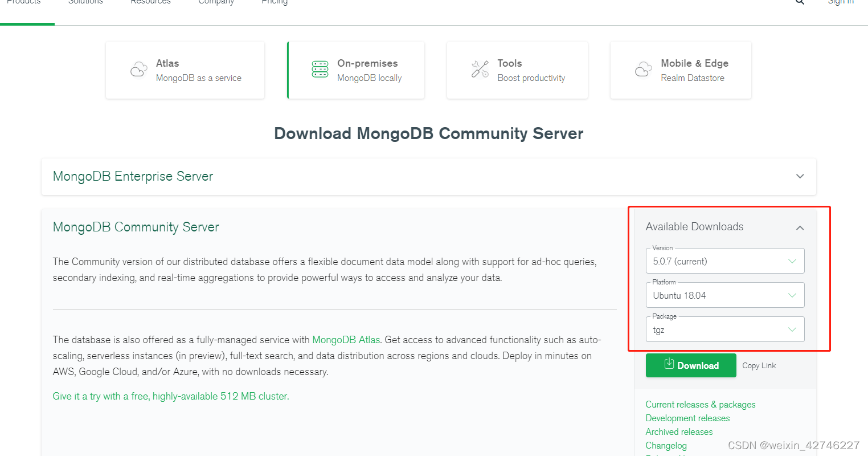868x456 pixels.
Task: Click the green Download button
Action: pos(691,365)
